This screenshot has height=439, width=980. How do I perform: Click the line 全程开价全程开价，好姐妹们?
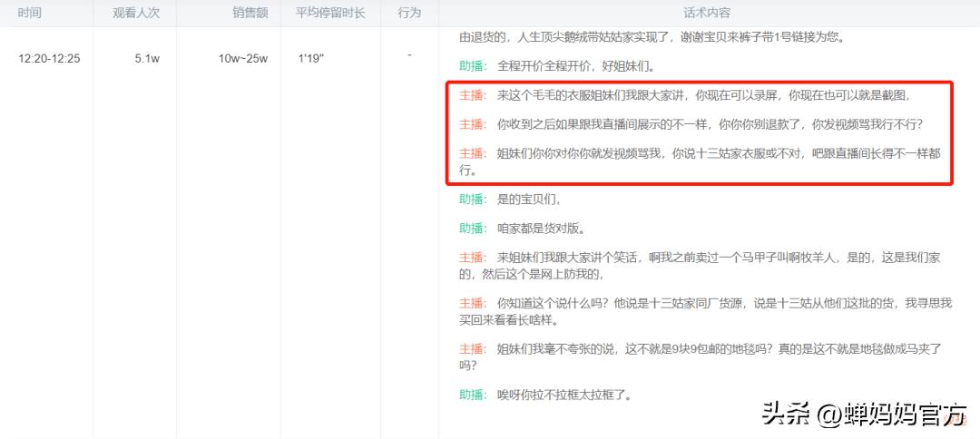(x=557, y=66)
